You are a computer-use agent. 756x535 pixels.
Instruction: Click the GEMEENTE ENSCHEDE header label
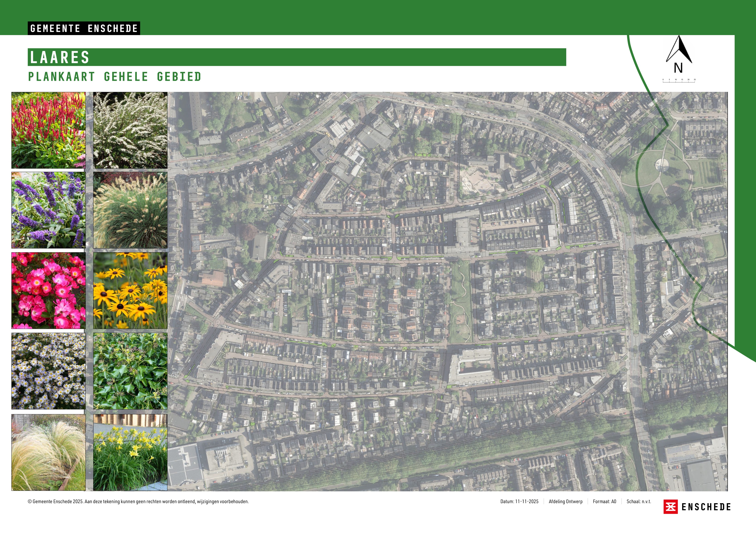(84, 28)
